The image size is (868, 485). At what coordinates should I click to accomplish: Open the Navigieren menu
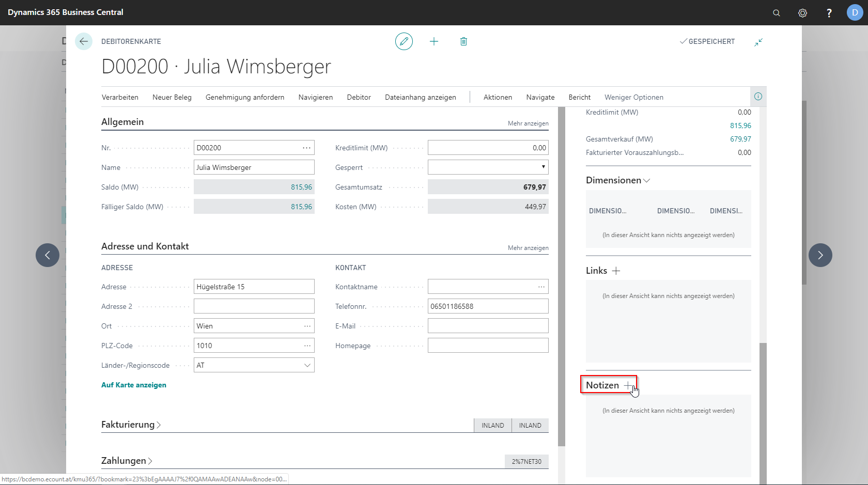[316, 97]
